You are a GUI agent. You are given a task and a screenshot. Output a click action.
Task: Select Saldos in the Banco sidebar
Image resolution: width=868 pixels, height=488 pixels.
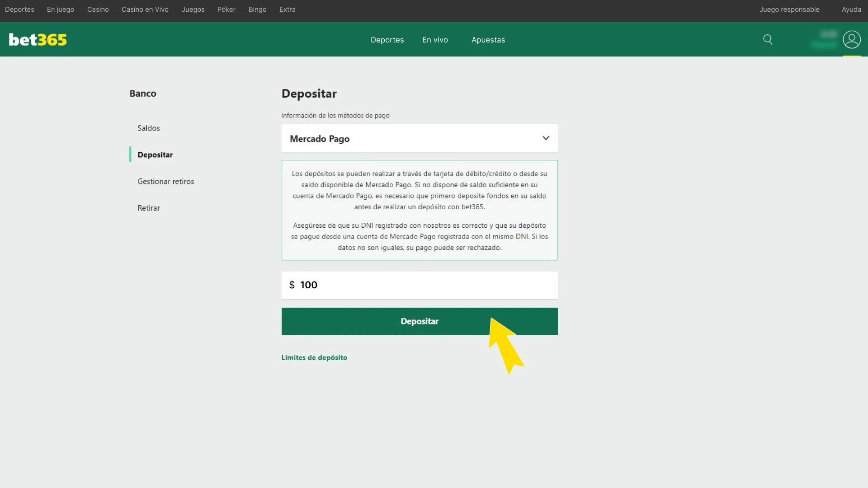(x=148, y=128)
